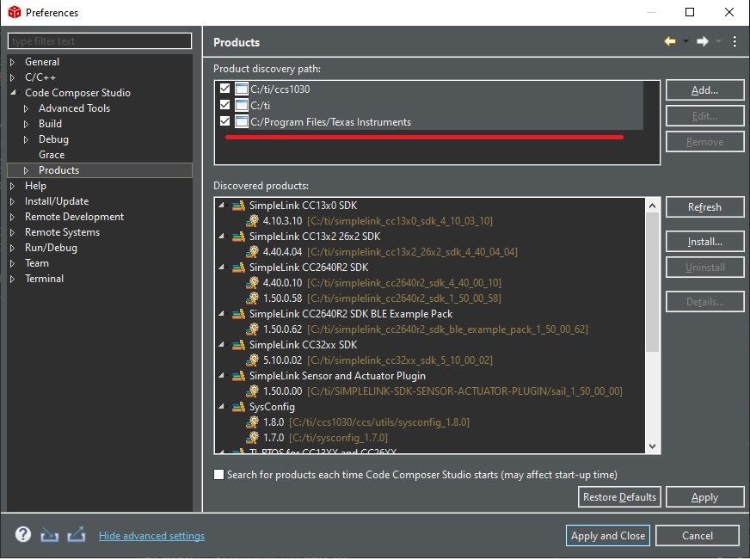Click the discovered products scrollbar thumb
This screenshot has height=560, width=750.
(653, 282)
